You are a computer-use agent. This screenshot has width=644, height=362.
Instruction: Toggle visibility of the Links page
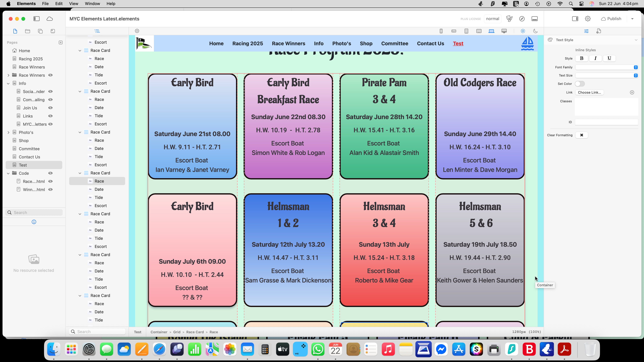(50, 116)
